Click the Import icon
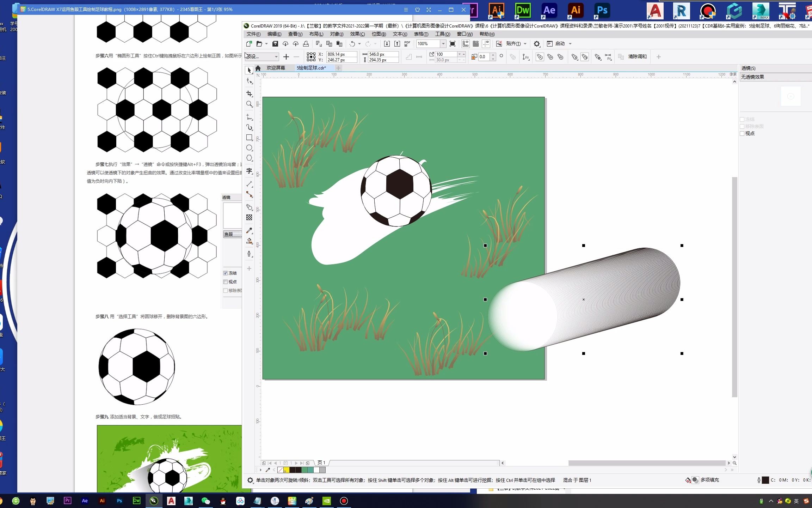The image size is (812, 508). point(387,44)
